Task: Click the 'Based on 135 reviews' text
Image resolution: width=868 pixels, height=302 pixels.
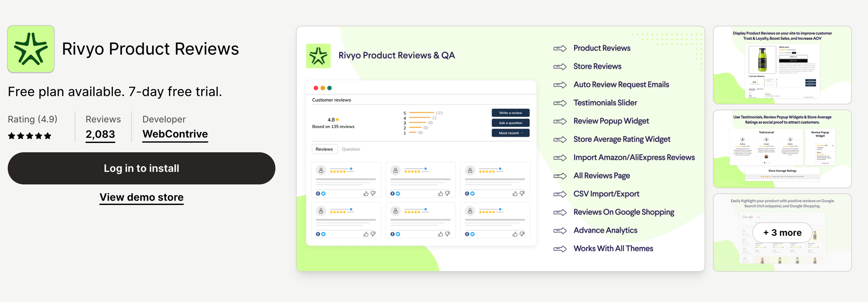Action: tap(333, 127)
